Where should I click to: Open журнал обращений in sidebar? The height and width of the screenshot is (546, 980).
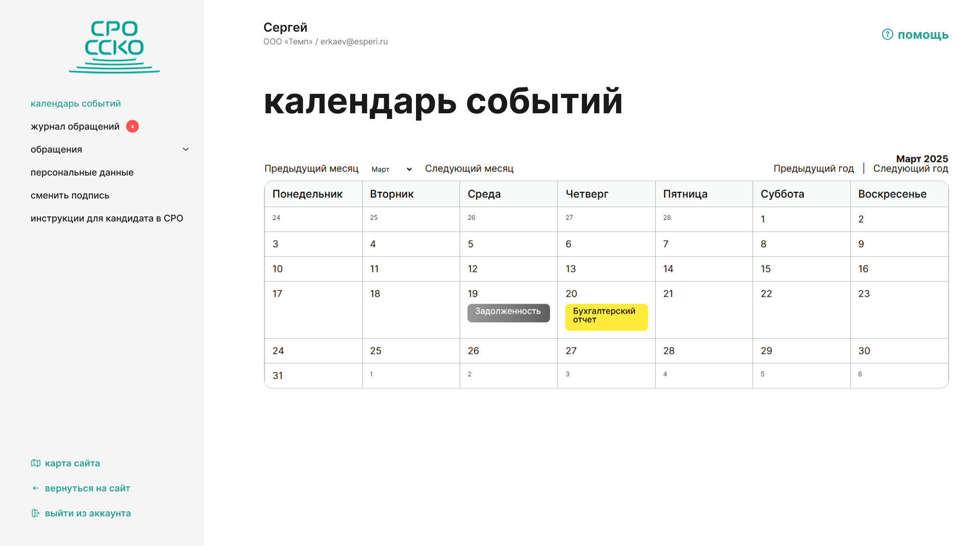tap(75, 127)
